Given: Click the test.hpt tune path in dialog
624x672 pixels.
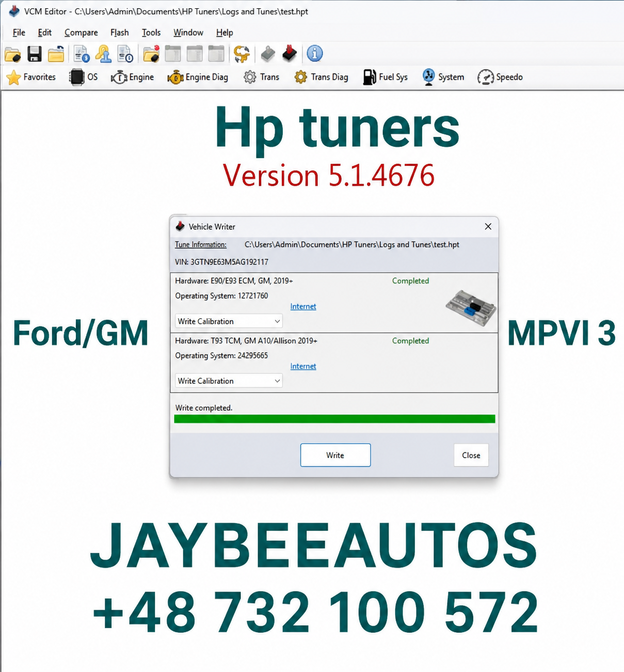Looking at the screenshot, I should pos(352,244).
